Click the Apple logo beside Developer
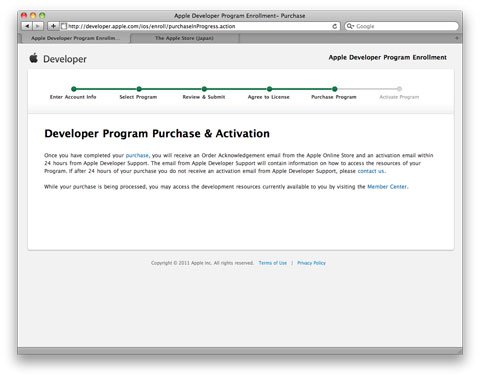The height and width of the screenshot is (378, 480). click(x=34, y=58)
